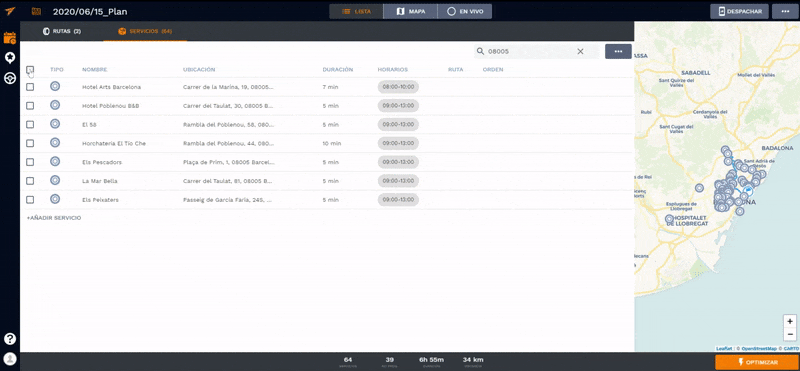This screenshot has width=800, height=371.
Task: Zoom in the map with plus button
Action: 790,321
